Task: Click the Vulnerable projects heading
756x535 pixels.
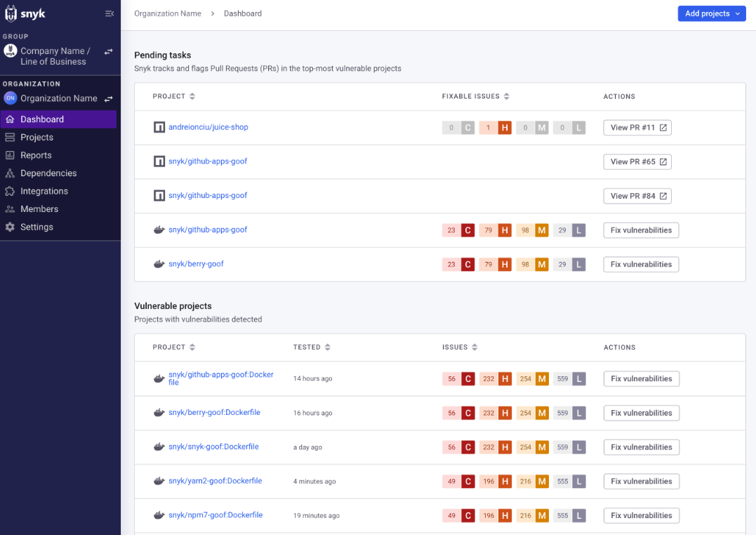Action: point(173,306)
